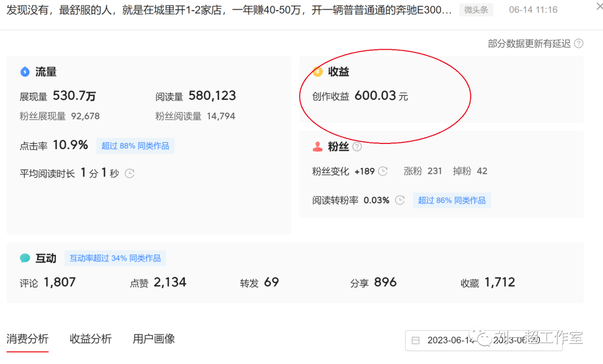Open help tooltip next to 粉丝 heading
Image resolution: width=603 pixels, height=364 pixels.
[x=357, y=146]
